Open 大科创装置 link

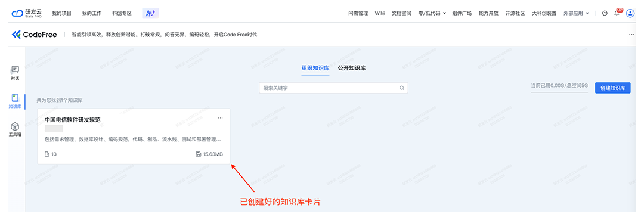pos(544,13)
